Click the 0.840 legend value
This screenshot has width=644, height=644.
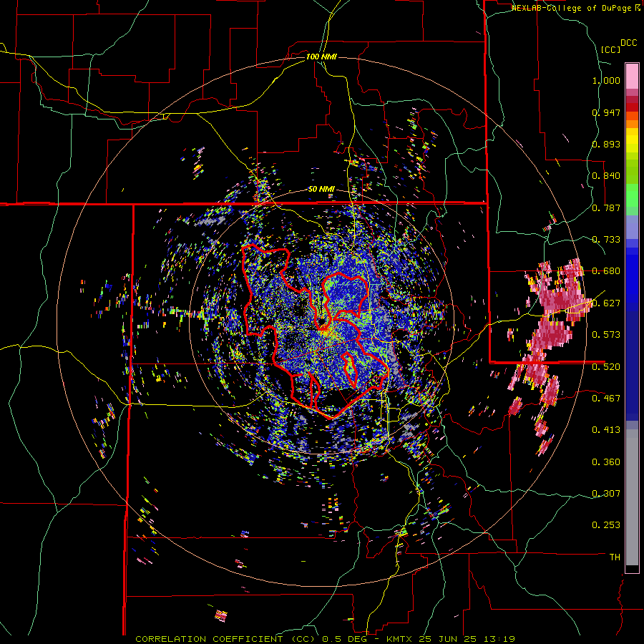[x=606, y=176]
